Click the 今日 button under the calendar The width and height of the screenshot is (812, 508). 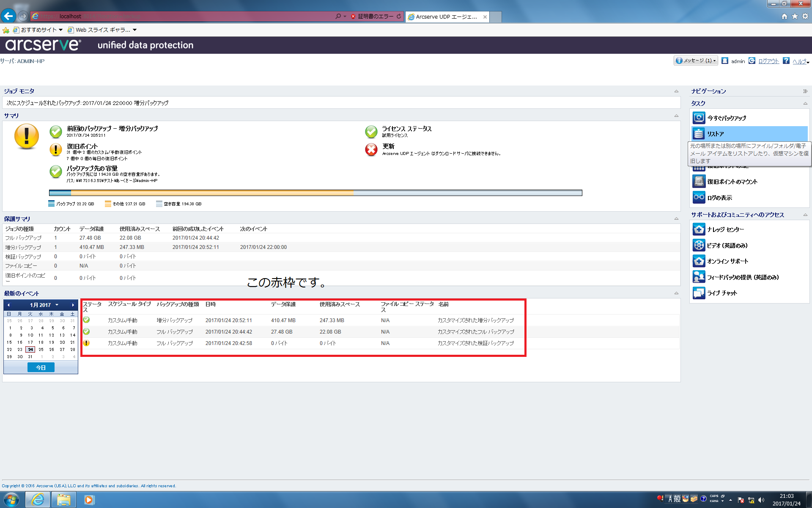tap(41, 367)
